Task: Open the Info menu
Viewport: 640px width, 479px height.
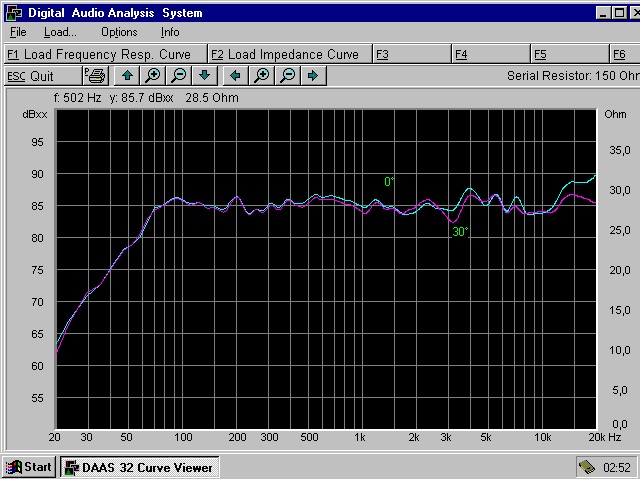Action: click(x=170, y=32)
